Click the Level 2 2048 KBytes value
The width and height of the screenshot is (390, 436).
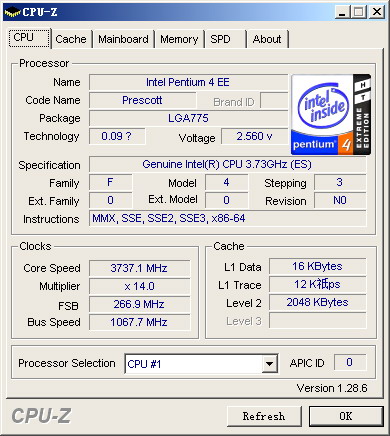click(x=317, y=302)
